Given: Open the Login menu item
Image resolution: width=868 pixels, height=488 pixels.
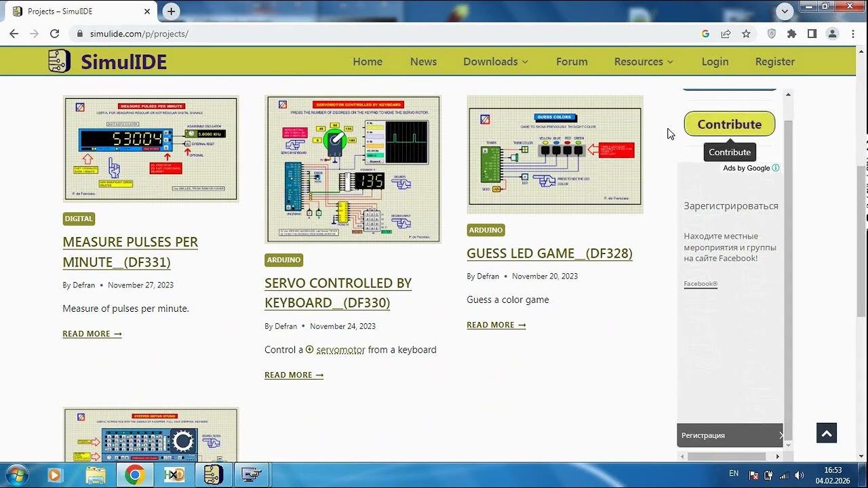Looking at the screenshot, I should [715, 62].
